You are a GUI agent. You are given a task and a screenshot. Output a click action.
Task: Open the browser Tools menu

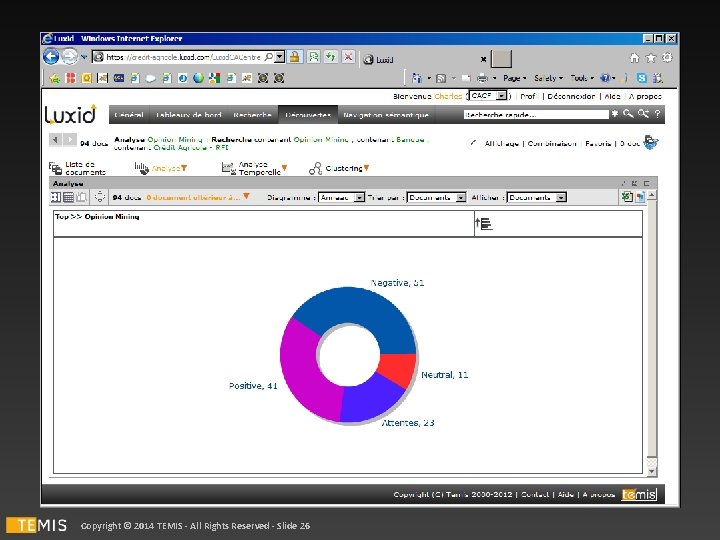pyautogui.click(x=582, y=78)
